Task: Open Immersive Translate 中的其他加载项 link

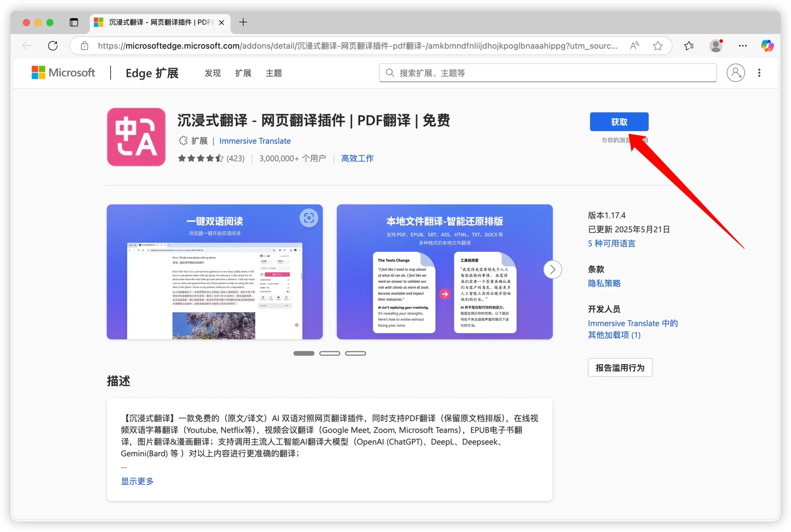Action: coord(632,329)
